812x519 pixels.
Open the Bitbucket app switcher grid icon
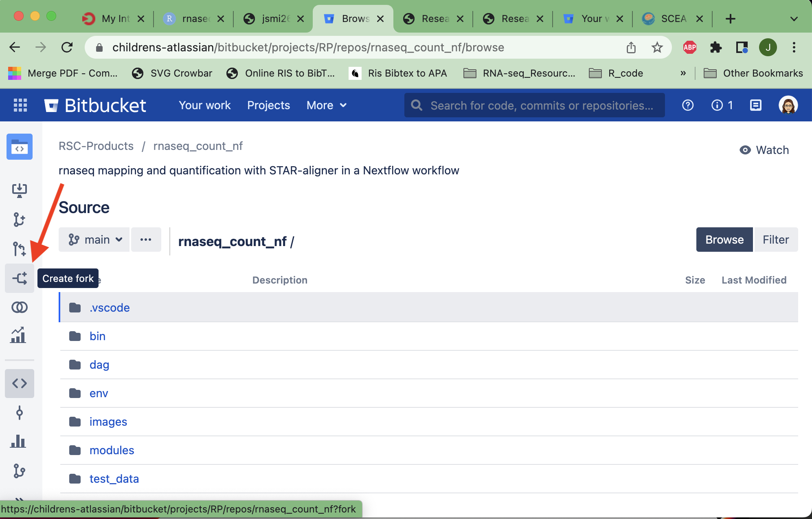tap(20, 105)
